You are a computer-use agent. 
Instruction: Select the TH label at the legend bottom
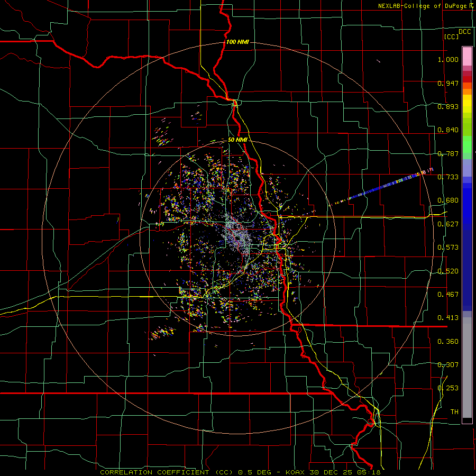(x=454, y=411)
